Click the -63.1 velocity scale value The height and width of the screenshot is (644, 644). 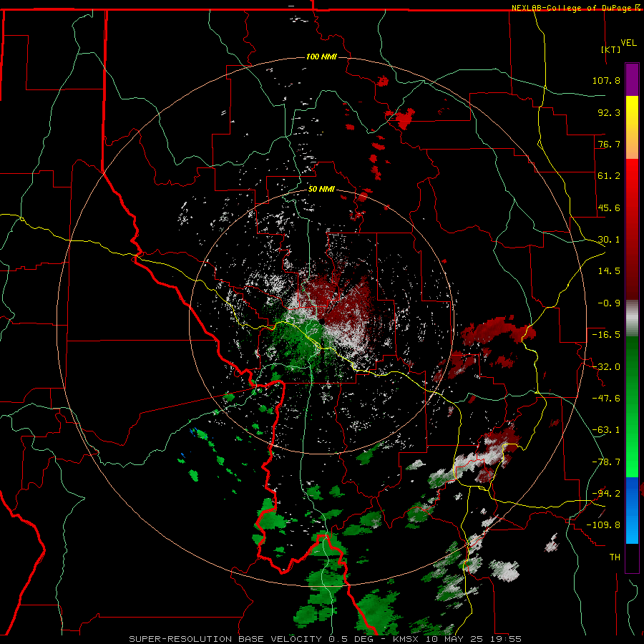click(x=606, y=430)
